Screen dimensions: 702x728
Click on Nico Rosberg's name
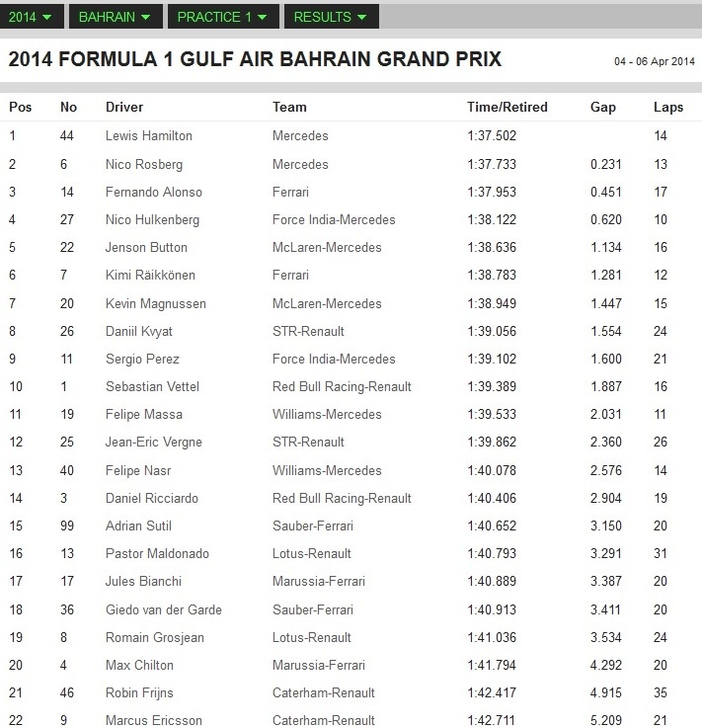click(144, 164)
